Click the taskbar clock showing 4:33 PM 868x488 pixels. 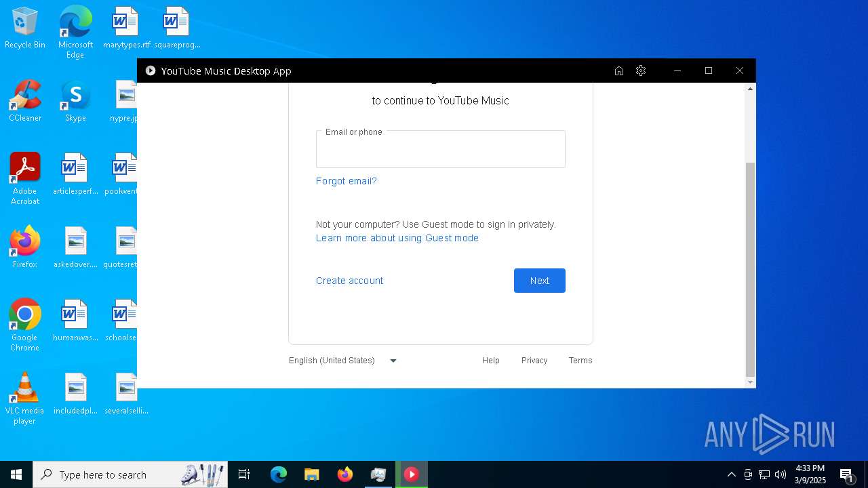(x=810, y=474)
